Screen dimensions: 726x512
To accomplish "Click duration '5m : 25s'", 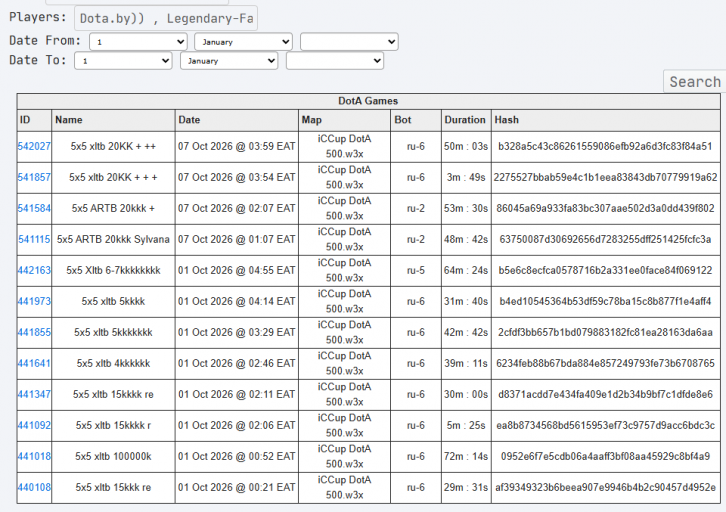I will tap(465, 425).
